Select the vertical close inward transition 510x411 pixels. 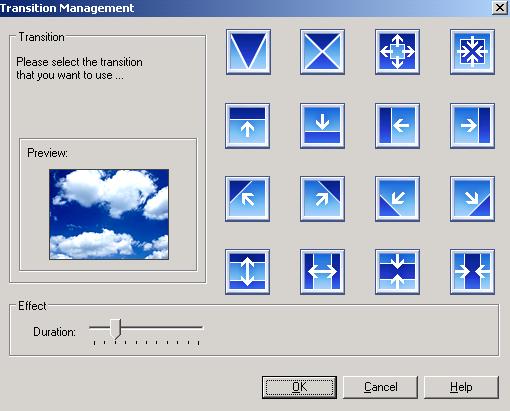click(397, 272)
